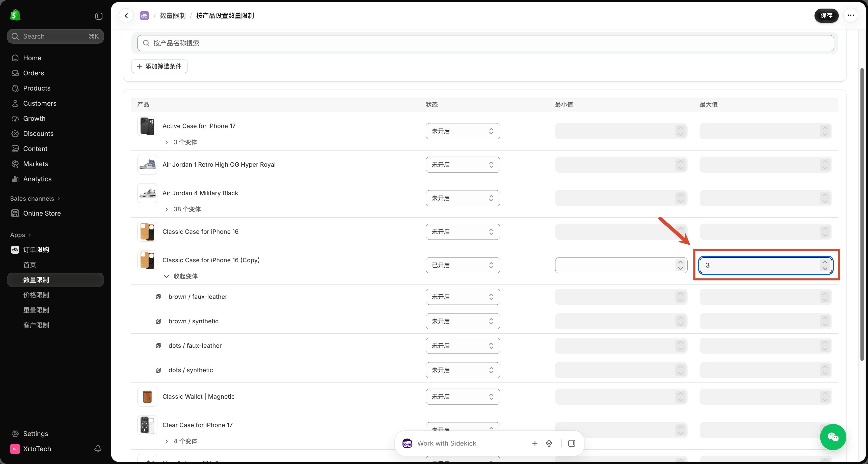Click the 保存 save button

(826, 15)
